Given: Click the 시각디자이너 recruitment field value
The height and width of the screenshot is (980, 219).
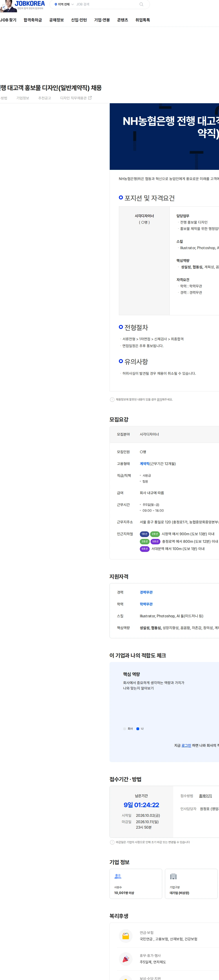Looking at the screenshot, I should click(x=149, y=434).
